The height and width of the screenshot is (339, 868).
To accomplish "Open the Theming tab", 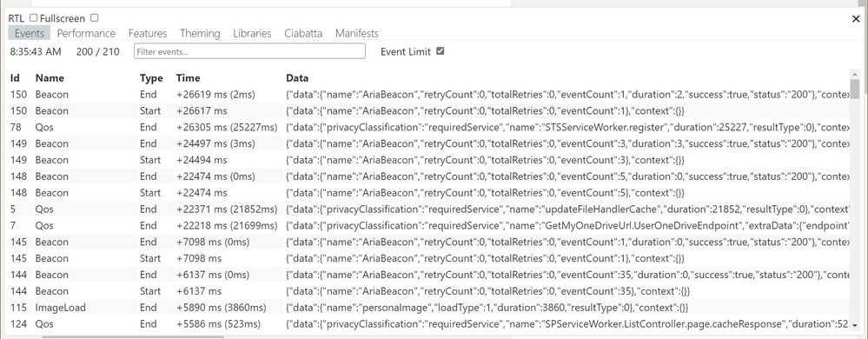I will 200,33.
